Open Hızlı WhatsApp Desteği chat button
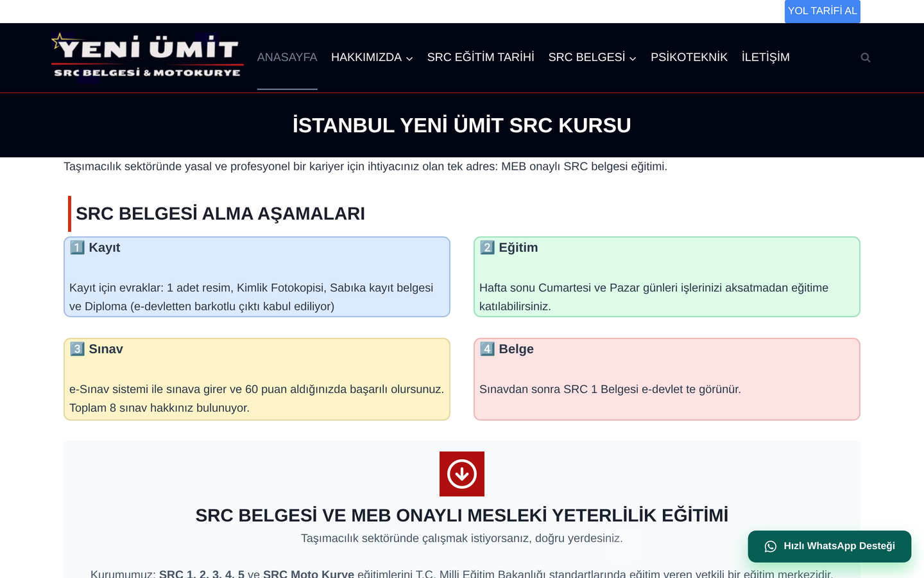 tap(830, 547)
